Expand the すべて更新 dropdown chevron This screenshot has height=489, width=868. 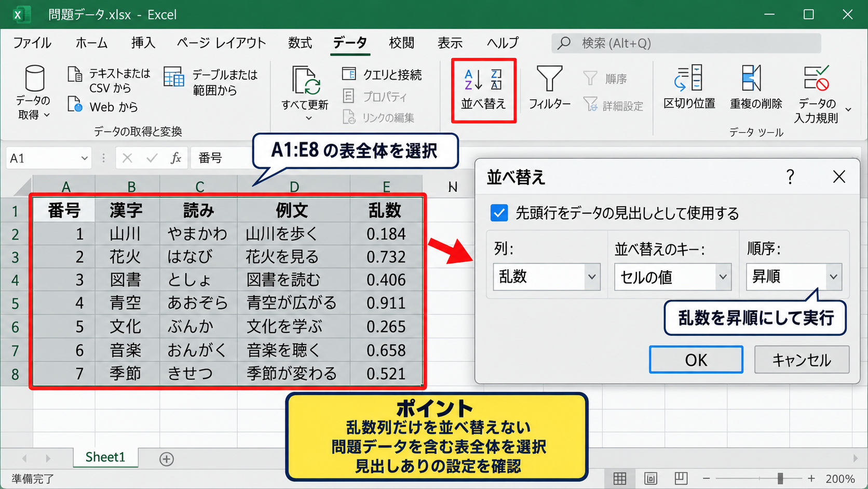308,118
